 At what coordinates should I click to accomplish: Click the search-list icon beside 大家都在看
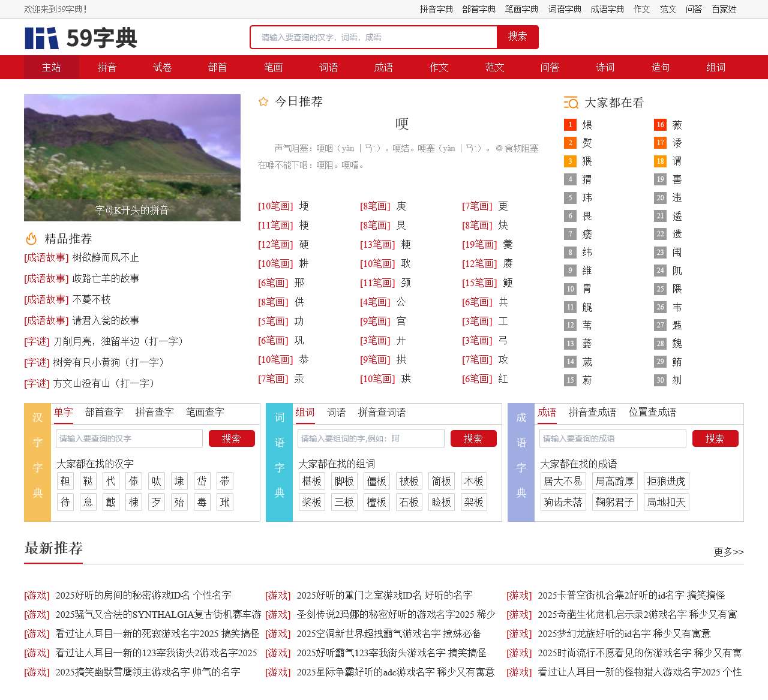(571, 103)
